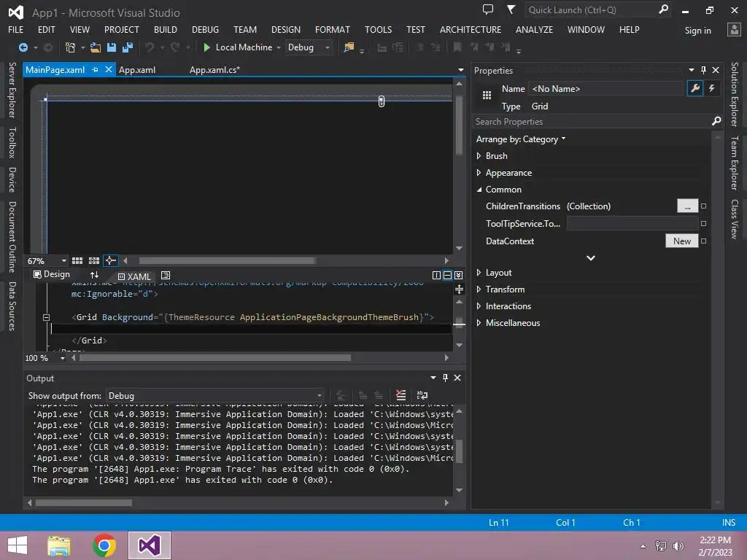The image size is (747, 560).
Task: Open the BUILD menu
Action: 166,29
